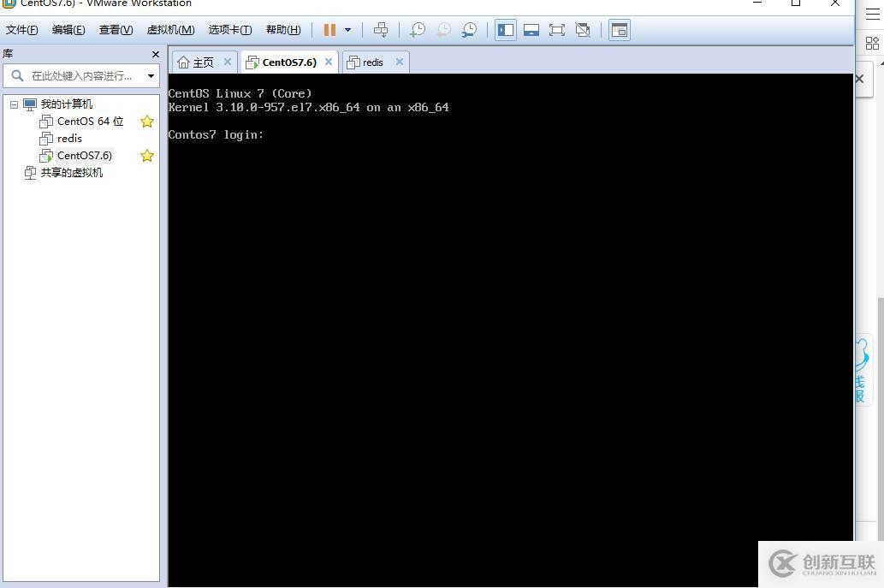Click inside the VM console login prompt
The image size is (884, 588).
pos(216,134)
